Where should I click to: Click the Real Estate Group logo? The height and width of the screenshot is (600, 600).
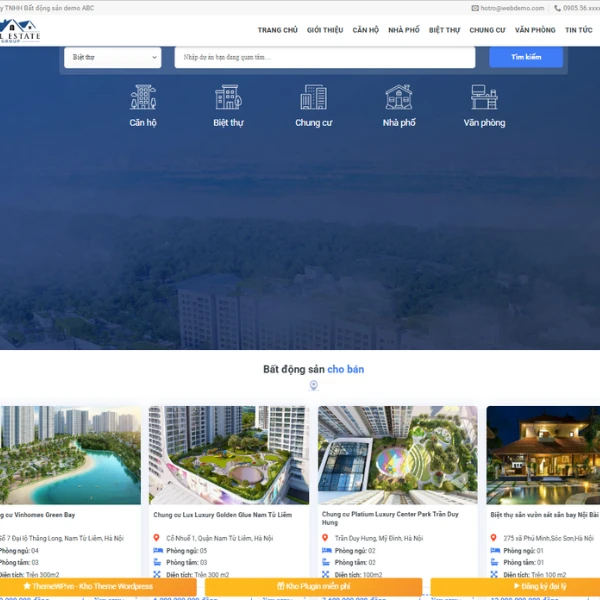[x=21, y=31]
